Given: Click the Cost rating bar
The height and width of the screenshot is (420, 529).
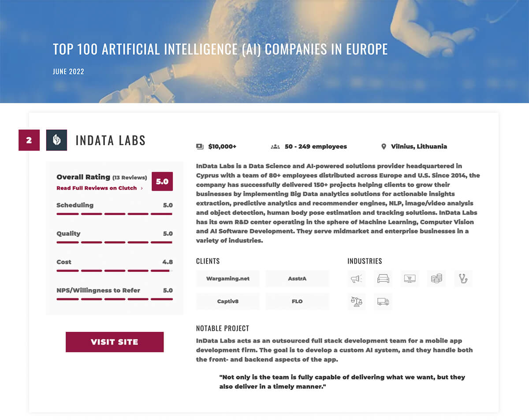Looking at the screenshot, I should (115, 271).
